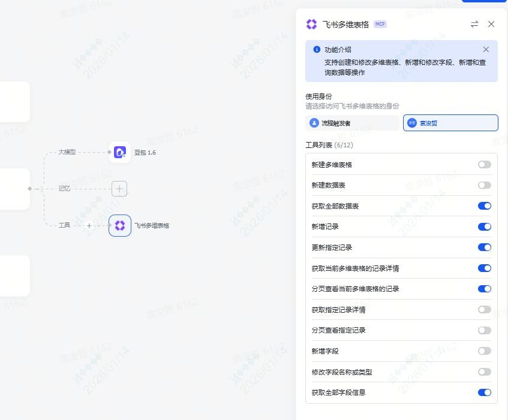Click the 记忆 branch label
Image resolution: width=508 pixels, height=420 pixels.
pyautogui.click(x=64, y=188)
